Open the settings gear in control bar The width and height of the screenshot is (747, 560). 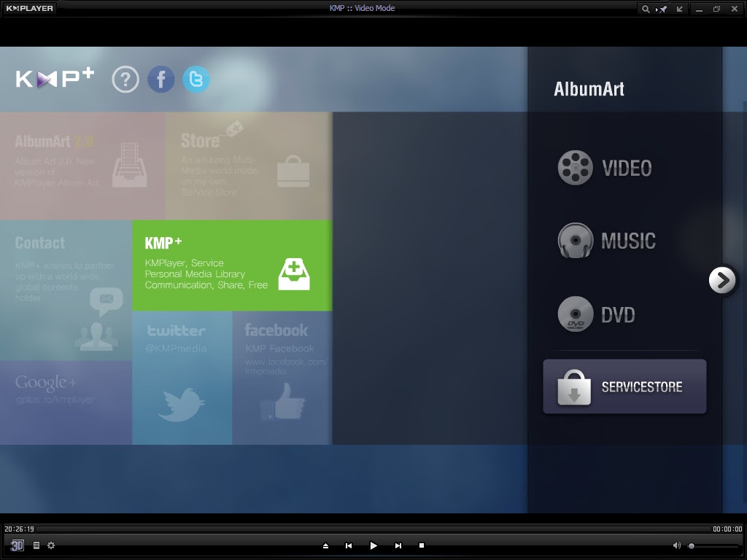[x=51, y=545]
